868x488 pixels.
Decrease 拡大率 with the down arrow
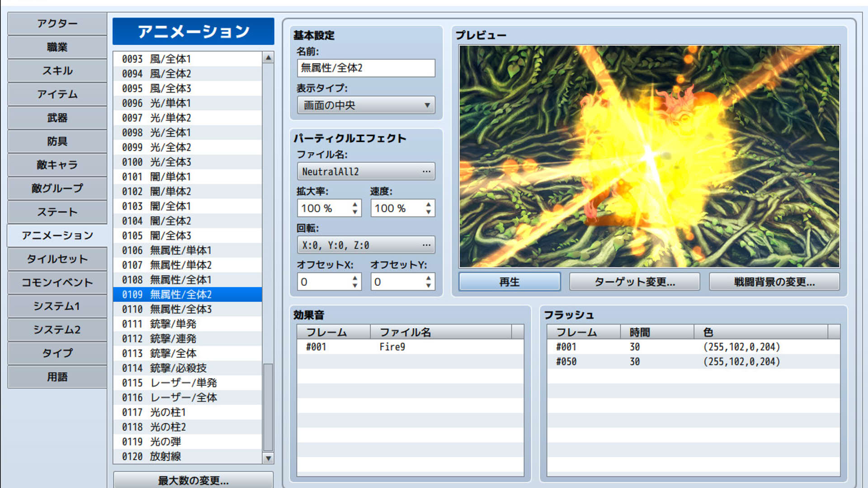(355, 212)
